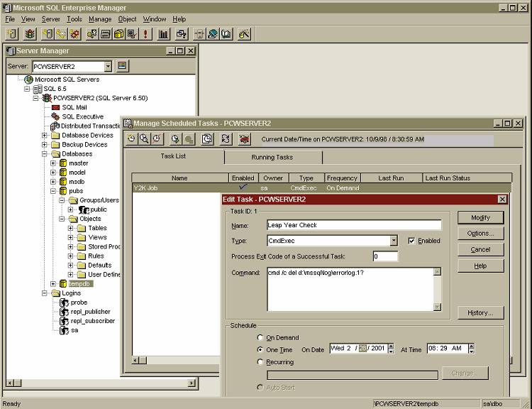Image resolution: width=532 pixels, height=409 pixels.
Task: Click the Options... button
Action: (x=480, y=234)
